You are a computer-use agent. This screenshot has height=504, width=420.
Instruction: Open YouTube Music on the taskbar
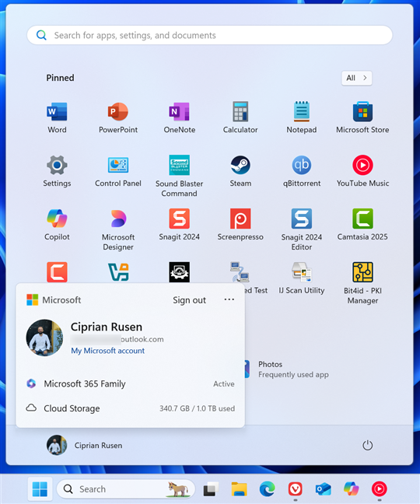pyautogui.click(x=380, y=489)
